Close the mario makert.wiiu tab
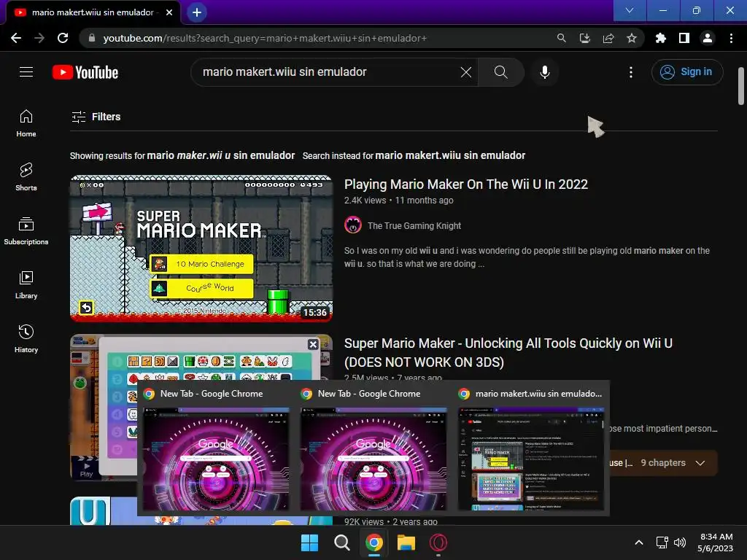The width and height of the screenshot is (747, 560). 169,12
